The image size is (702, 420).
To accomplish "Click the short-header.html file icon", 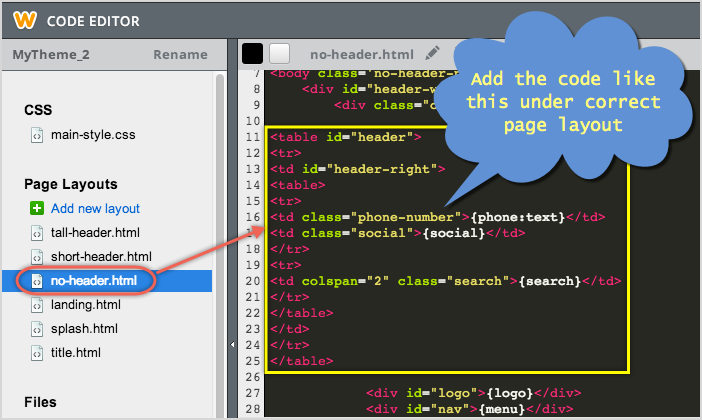I will (37, 256).
